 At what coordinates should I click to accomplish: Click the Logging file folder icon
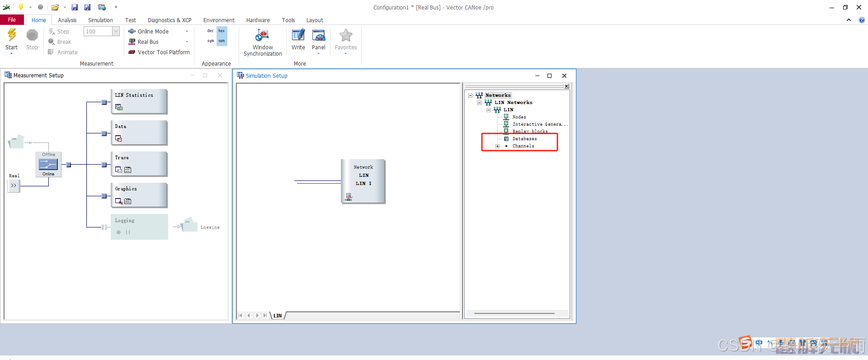click(x=189, y=225)
